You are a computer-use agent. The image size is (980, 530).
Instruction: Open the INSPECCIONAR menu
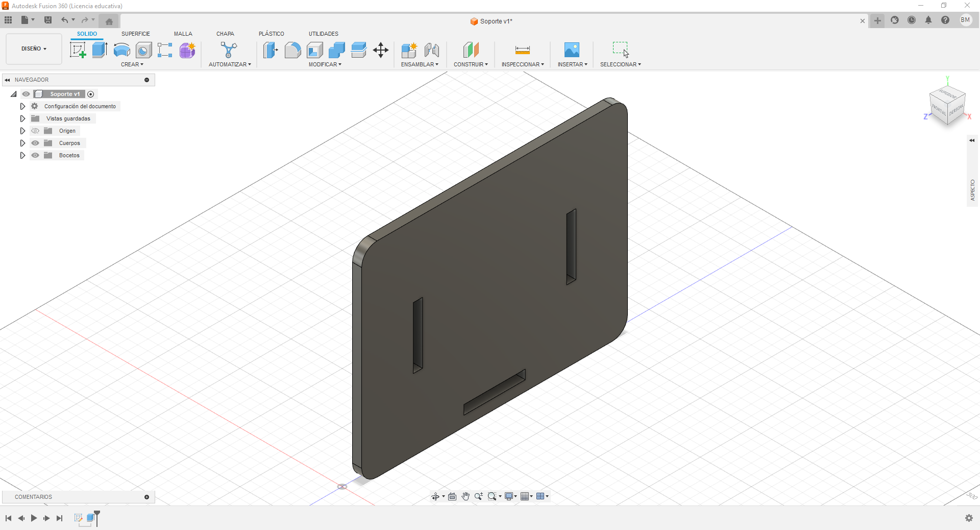522,64
